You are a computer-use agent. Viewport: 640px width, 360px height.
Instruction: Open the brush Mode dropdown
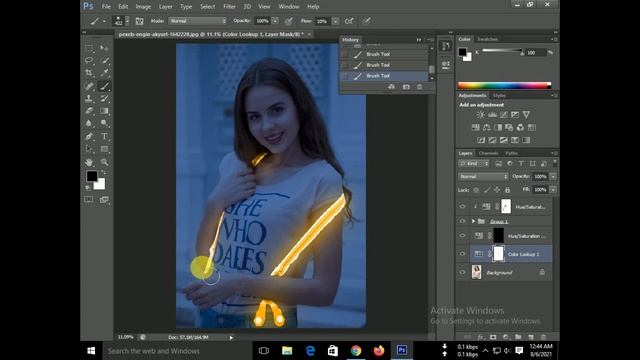pyautogui.click(x=198, y=21)
